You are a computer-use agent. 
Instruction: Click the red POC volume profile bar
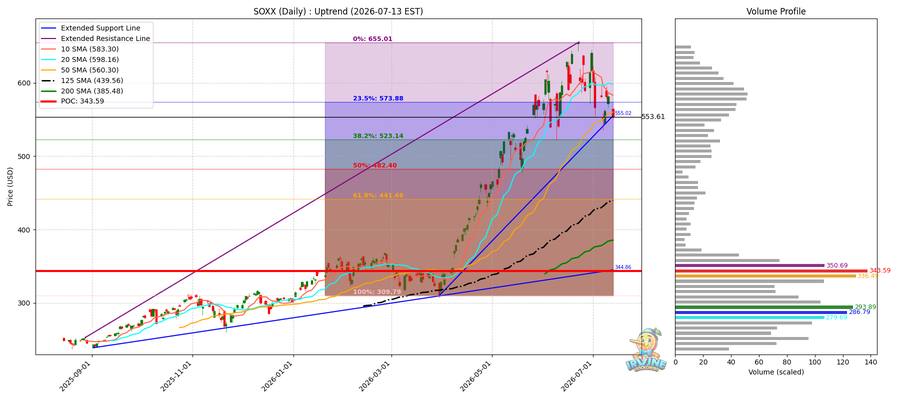(771, 270)
